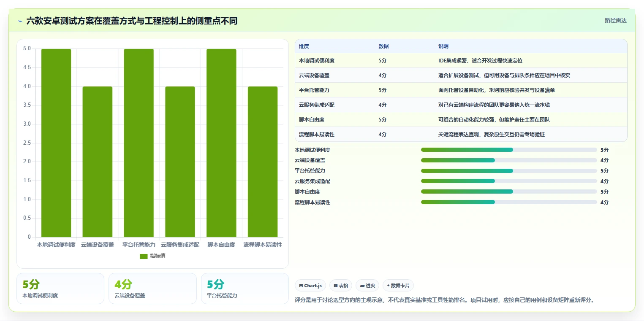Image resolution: width=644 pixels, height=321 pixels.
Task: Open the 4分 云端设备覆盖 data card
Action: click(152, 289)
